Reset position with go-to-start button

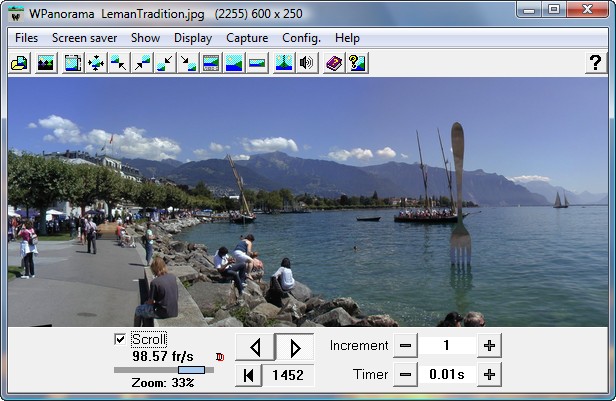click(x=248, y=375)
